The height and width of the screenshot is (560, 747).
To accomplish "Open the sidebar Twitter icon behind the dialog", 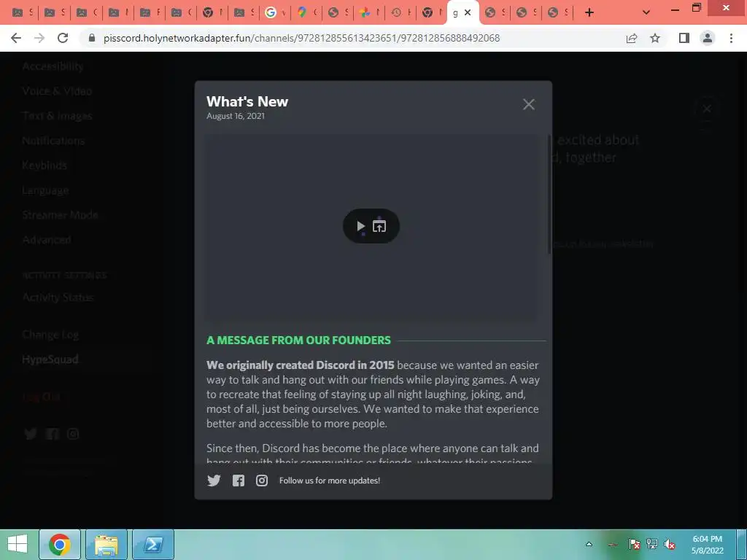I will (31, 433).
